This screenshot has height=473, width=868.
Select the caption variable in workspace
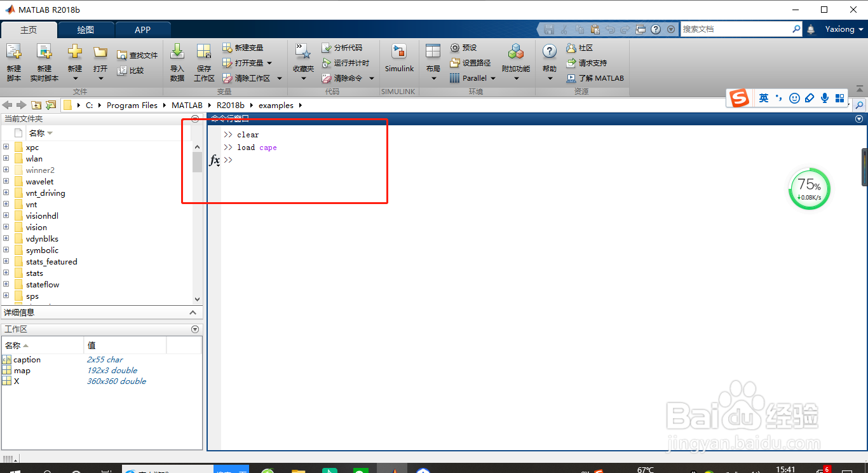click(x=27, y=360)
